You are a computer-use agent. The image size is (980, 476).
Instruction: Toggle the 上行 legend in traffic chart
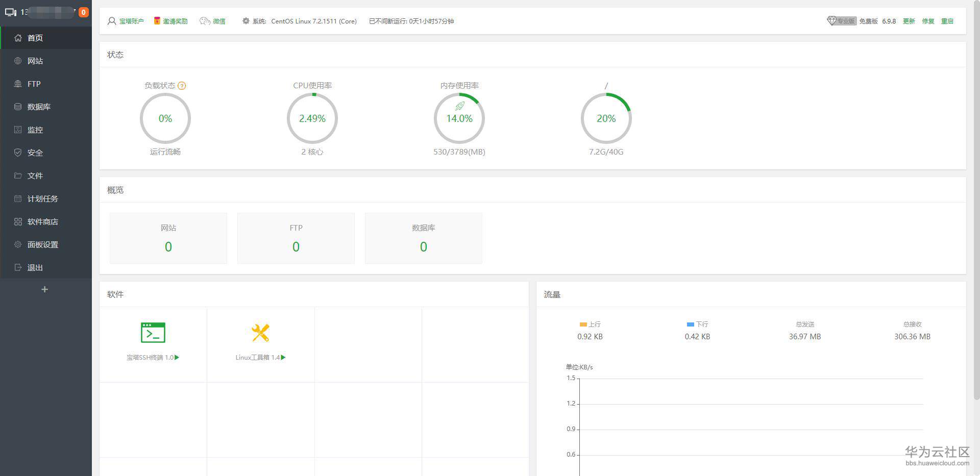tap(590, 324)
